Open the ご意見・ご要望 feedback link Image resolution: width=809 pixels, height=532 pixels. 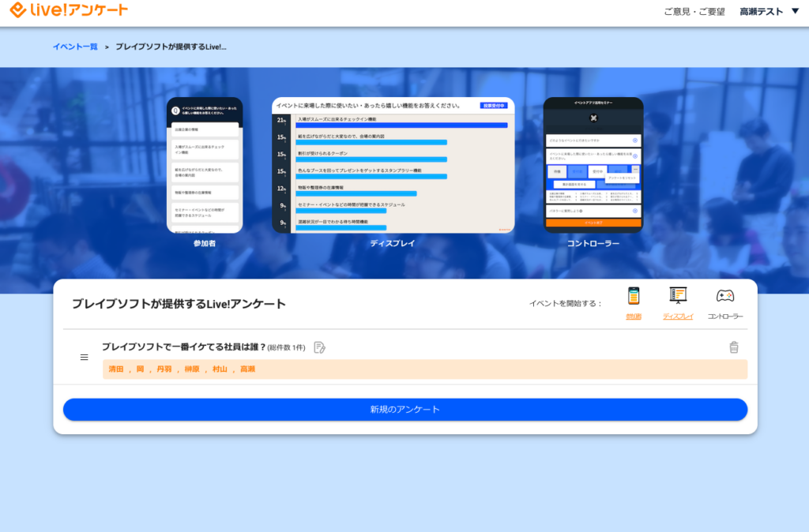coord(694,11)
